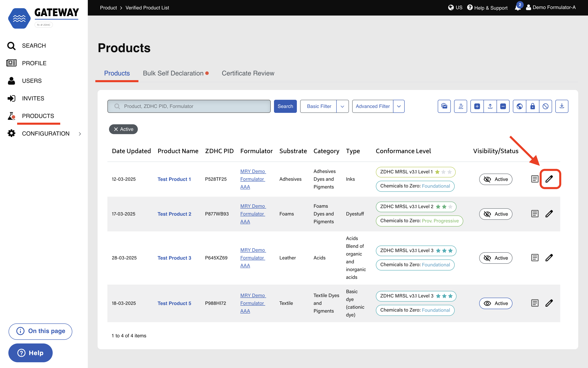Viewport: 588px width, 368px height.
Task: Click the Gateway hexagon logo
Action: point(19,18)
